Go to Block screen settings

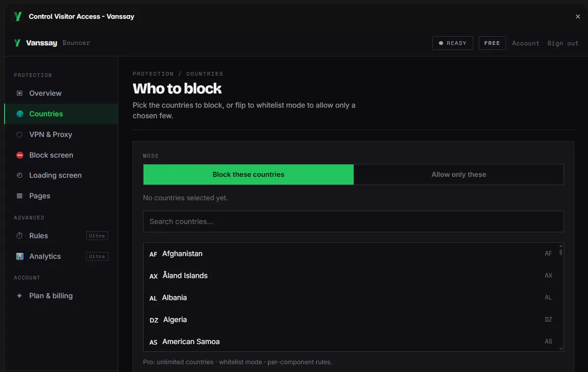[x=61, y=155]
